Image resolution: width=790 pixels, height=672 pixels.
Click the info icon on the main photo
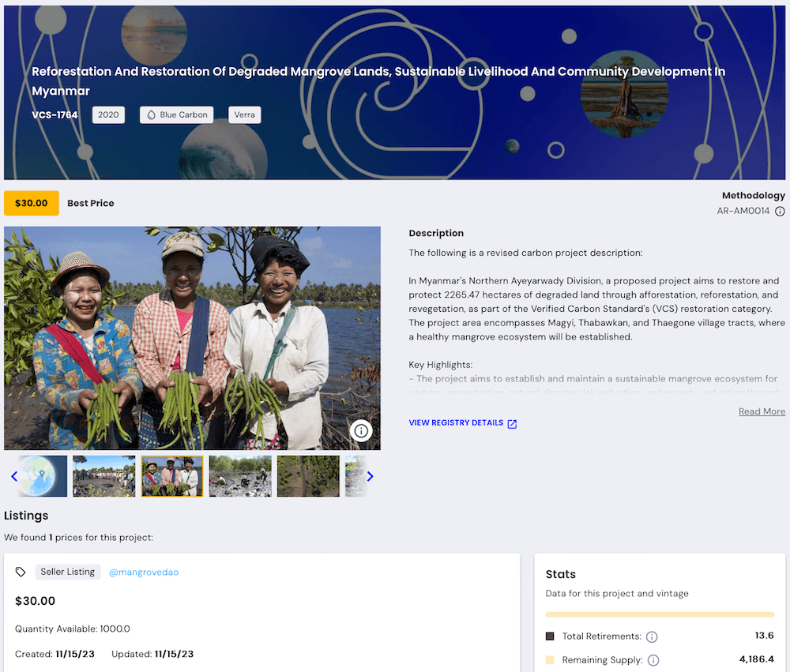tap(361, 430)
